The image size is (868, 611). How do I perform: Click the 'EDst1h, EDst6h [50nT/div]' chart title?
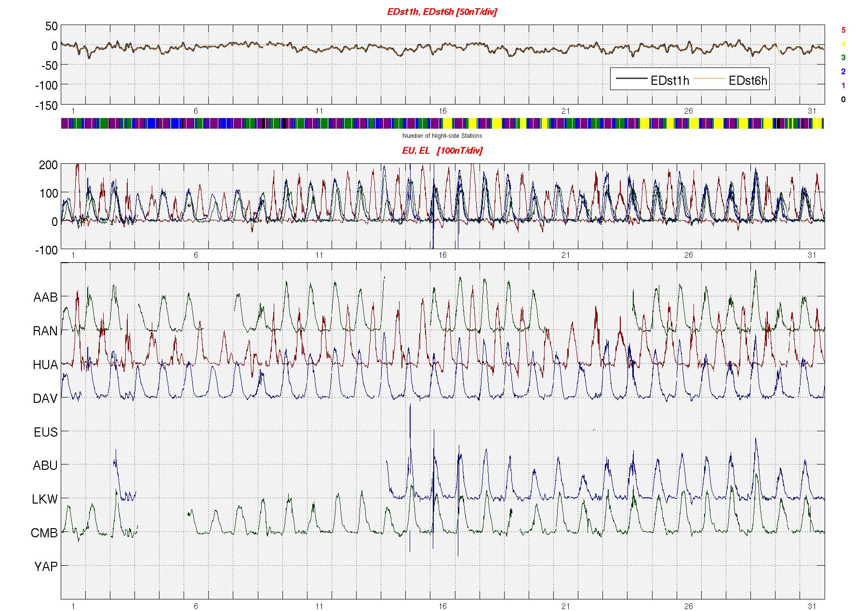pos(442,12)
